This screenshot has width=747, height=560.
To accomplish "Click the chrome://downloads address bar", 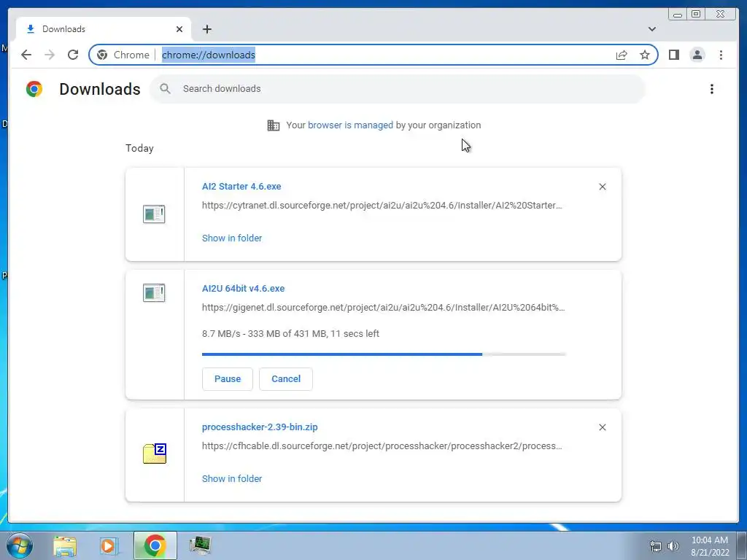I will 373,55.
